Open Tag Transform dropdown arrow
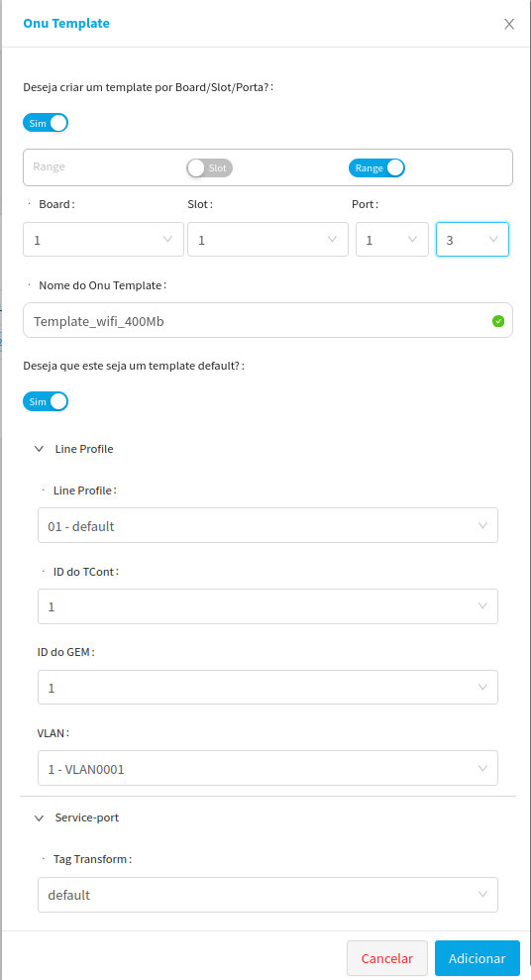531x980 pixels. click(482, 894)
